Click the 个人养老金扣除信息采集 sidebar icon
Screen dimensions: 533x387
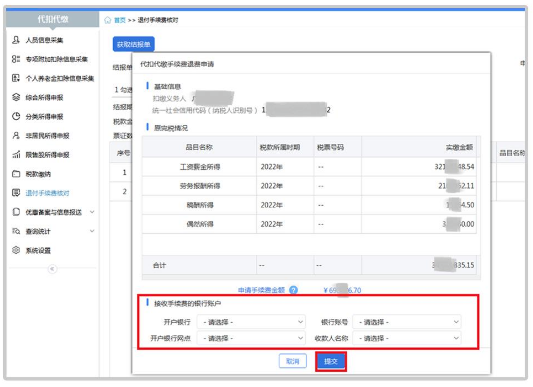(16, 78)
